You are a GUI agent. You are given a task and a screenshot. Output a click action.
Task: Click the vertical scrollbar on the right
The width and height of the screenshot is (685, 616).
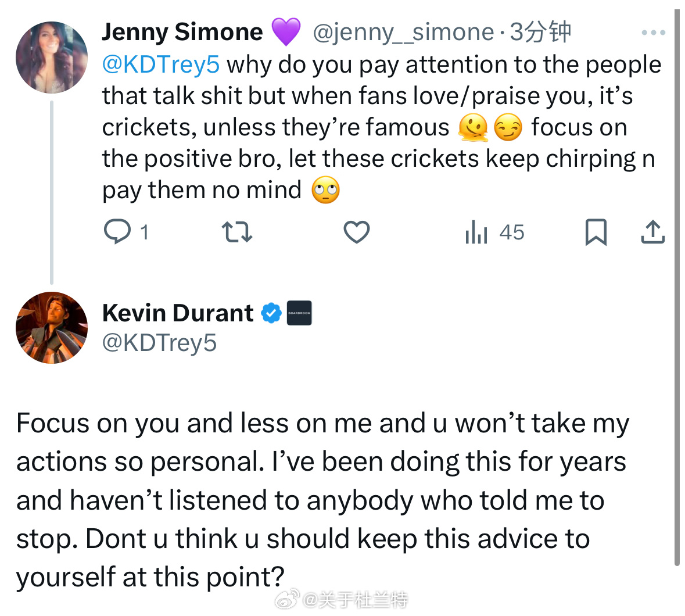coord(677,291)
